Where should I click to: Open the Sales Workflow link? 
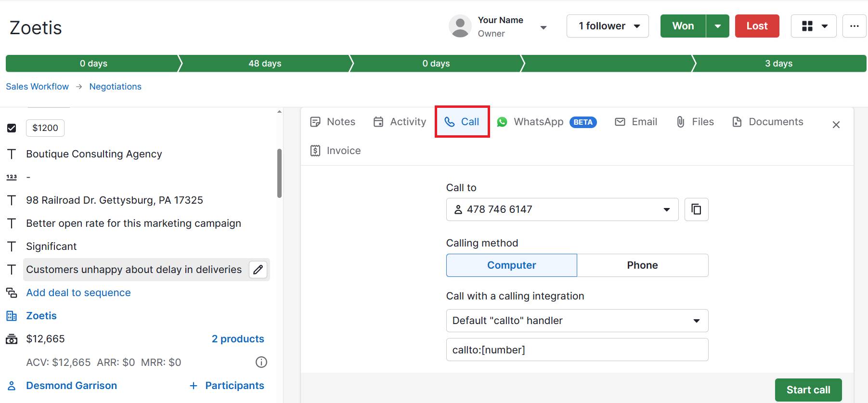click(37, 87)
